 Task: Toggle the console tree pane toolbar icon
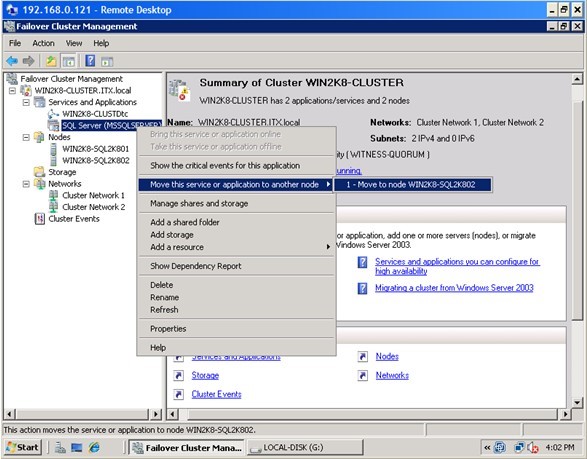coord(69,61)
